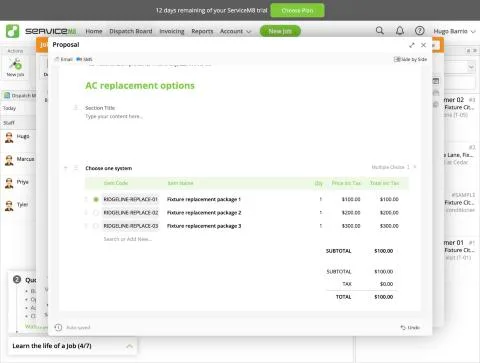Click the Type your content here field
The width and height of the screenshot is (480, 363).
pyautogui.click(x=114, y=116)
